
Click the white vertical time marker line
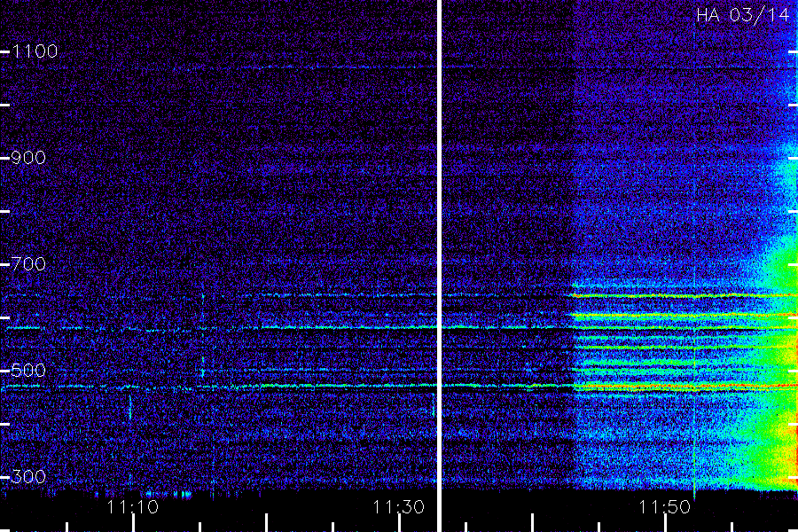click(439, 266)
